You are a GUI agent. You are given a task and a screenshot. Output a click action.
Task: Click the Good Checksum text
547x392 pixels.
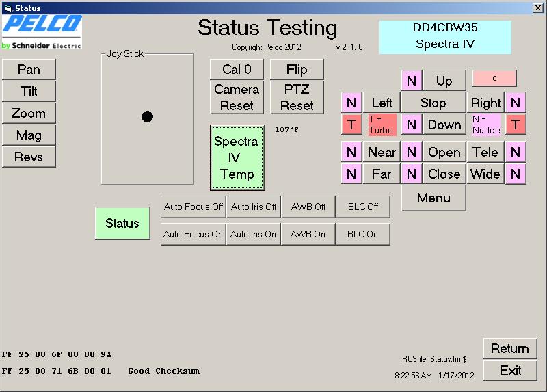coord(163,371)
